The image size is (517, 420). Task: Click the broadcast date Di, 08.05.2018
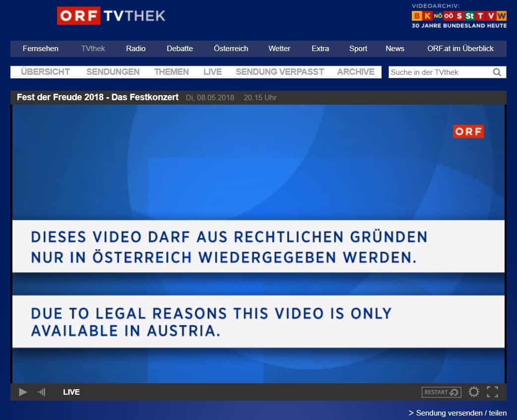210,98
